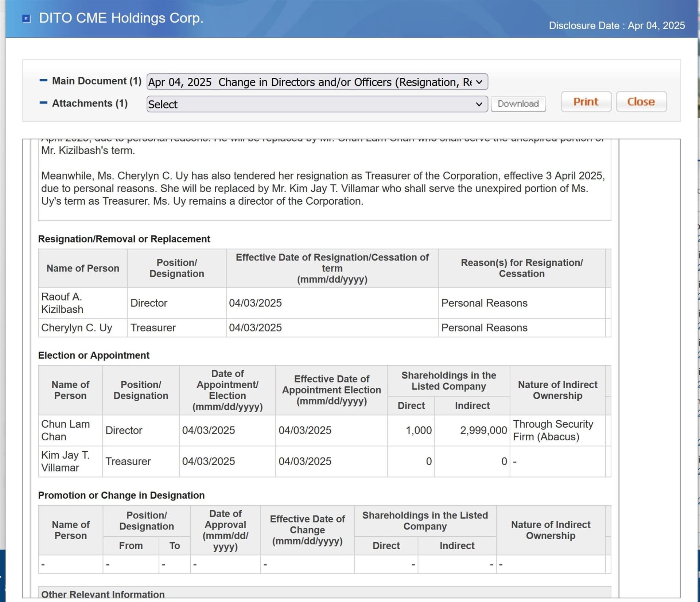Click the paragraph about Ms. Cherylyn C. Uy resignation

click(x=323, y=188)
